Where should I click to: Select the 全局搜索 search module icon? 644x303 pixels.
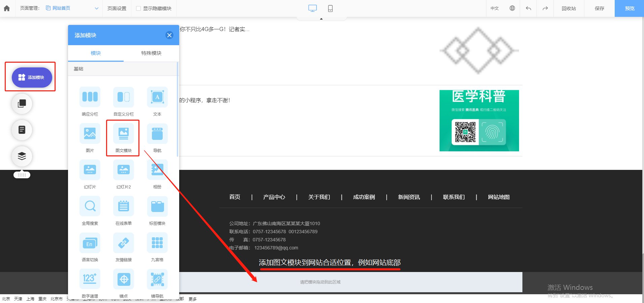90,206
